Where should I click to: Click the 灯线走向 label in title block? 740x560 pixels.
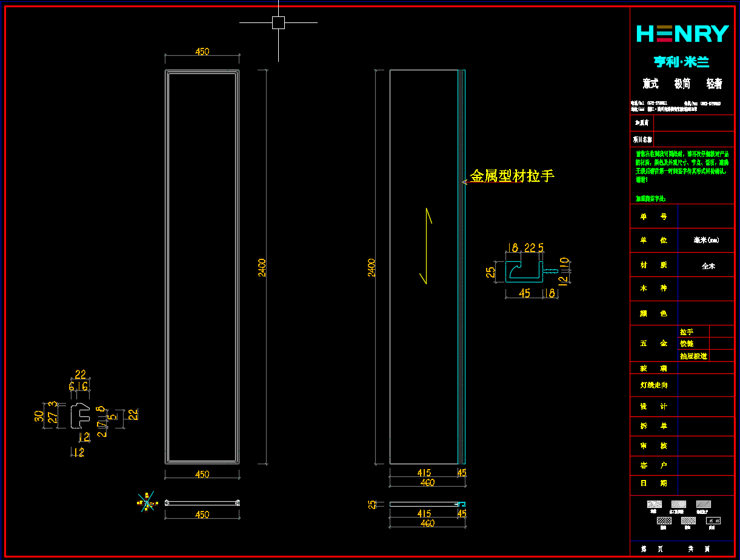(654, 385)
